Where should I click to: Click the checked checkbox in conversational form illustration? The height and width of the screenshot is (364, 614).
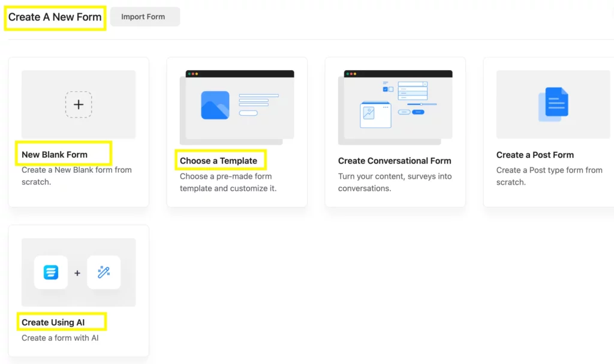coord(385,89)
